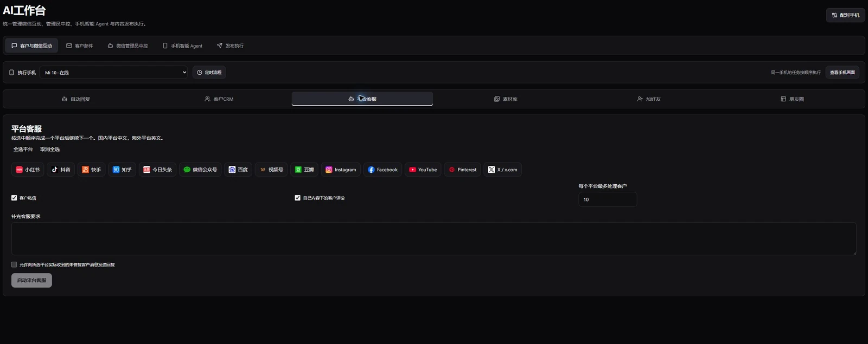The height and width of the screenshot is (344, 868).
Task: Select the 视频号 platform chip
Action: [x=271, y=170]
